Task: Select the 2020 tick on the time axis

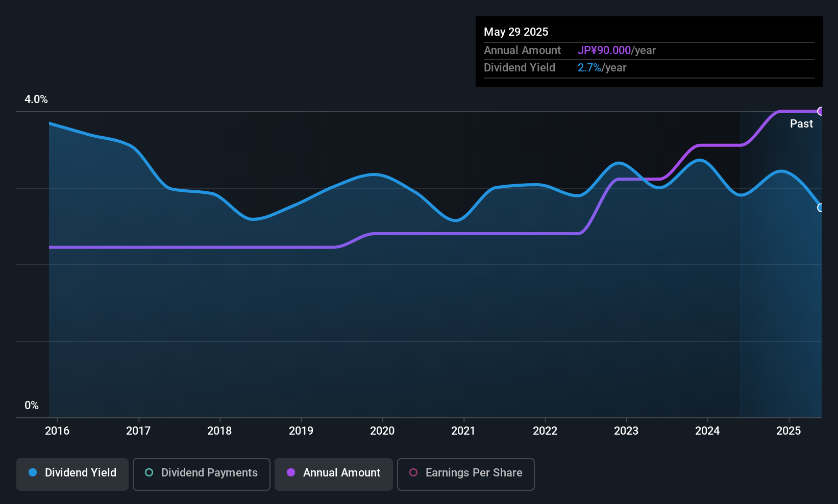Action: pyautogui.click(x=382, y=431)
